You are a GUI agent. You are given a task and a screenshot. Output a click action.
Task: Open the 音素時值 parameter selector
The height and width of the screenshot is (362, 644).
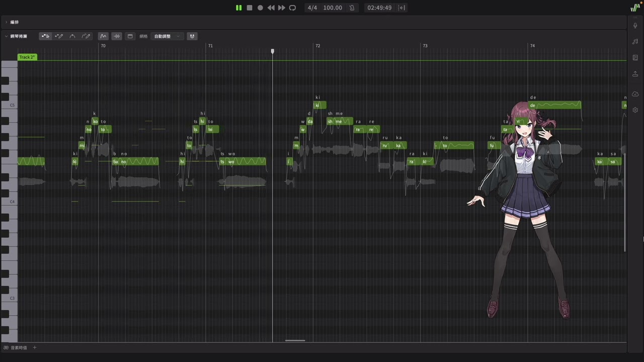16,348
